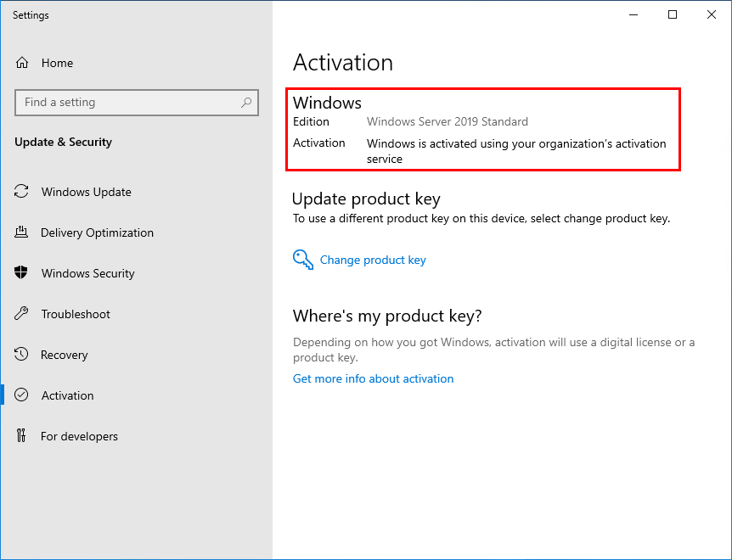
Task: Select Recovery in the sidebar
Action: pos(64,355)
